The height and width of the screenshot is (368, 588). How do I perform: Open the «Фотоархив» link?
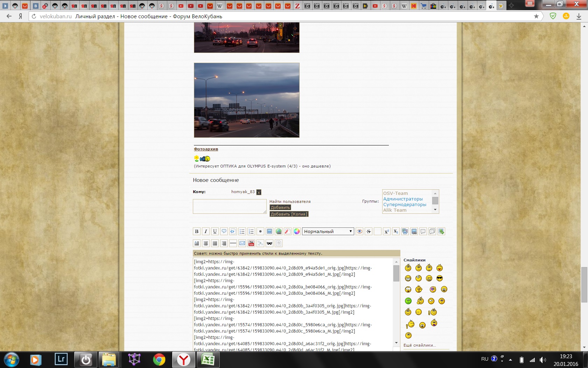[206, 149]
